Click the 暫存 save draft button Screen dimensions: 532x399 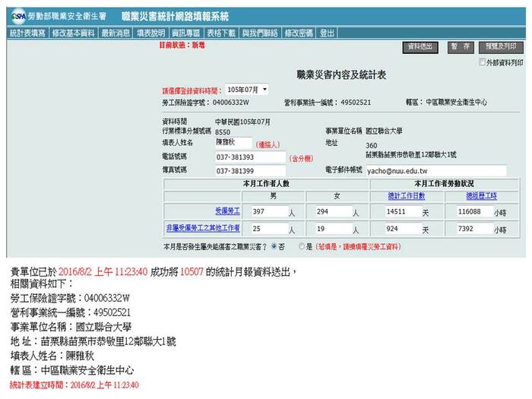point(461,47)
